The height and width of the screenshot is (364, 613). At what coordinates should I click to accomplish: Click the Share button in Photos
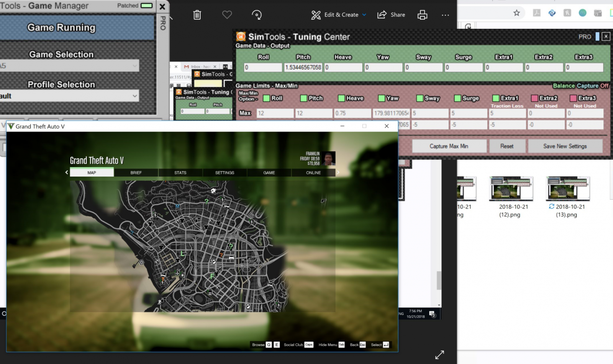(x=391, y=15)
